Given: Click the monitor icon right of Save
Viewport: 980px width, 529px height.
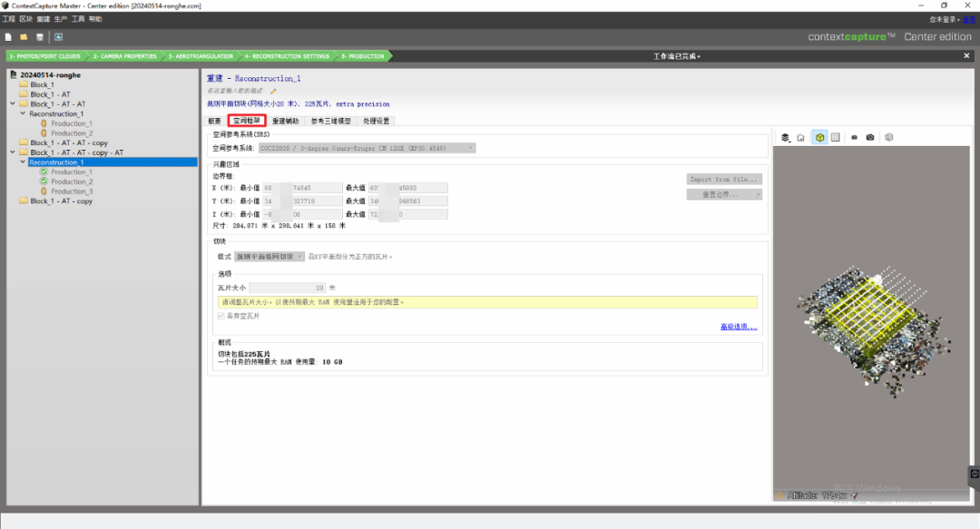Looking at the screenshot, I should (59, 37).
